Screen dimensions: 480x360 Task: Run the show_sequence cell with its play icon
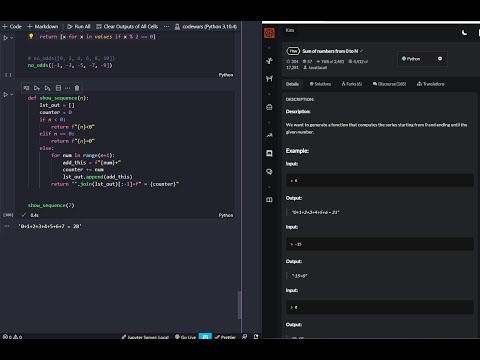coord(5,95)
